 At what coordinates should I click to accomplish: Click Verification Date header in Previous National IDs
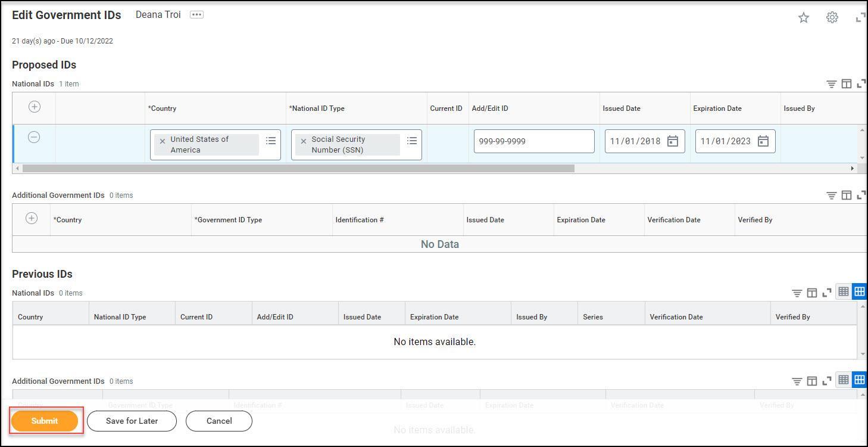click(676, 317)
